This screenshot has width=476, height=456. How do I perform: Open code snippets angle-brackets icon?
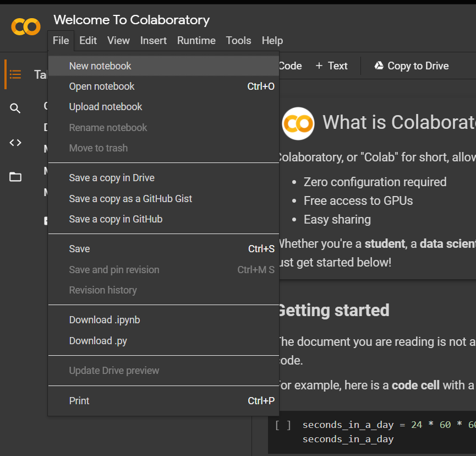click(15, 143)
